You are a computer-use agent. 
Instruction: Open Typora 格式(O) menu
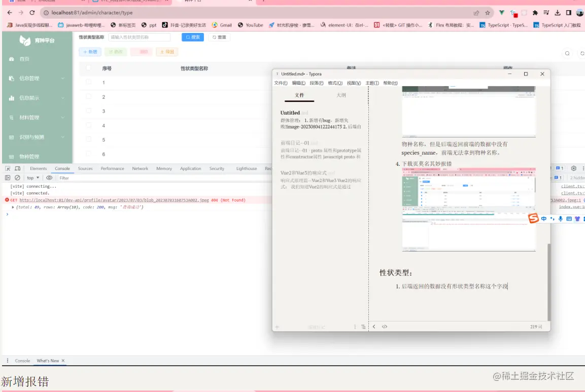click(x=335, y=83)
